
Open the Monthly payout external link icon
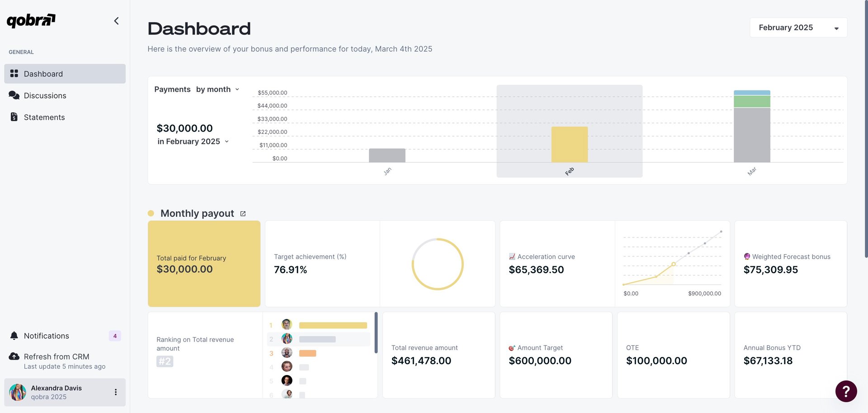point(243,214)
